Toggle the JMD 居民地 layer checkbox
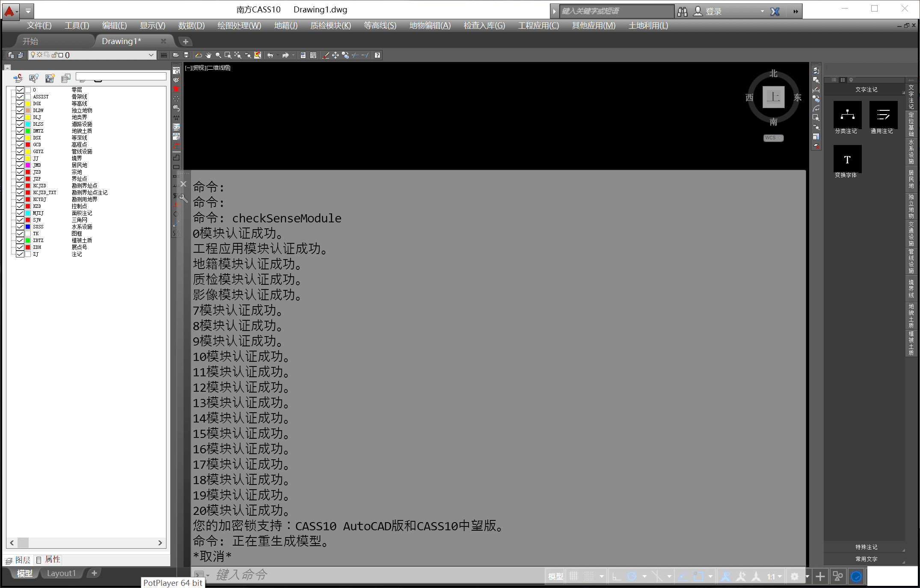This screenshot has width=920, height=588. pos(20,165)
